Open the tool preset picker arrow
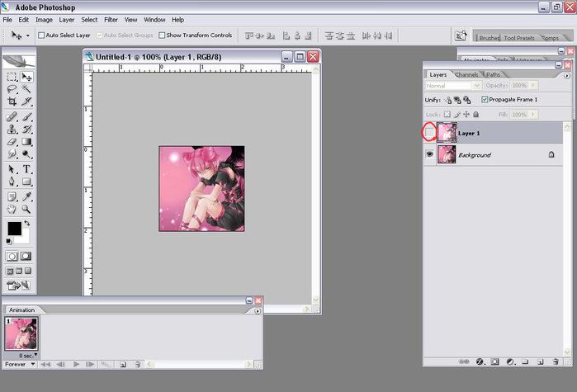This screenshot has height=392, width=577. (28, 35)
